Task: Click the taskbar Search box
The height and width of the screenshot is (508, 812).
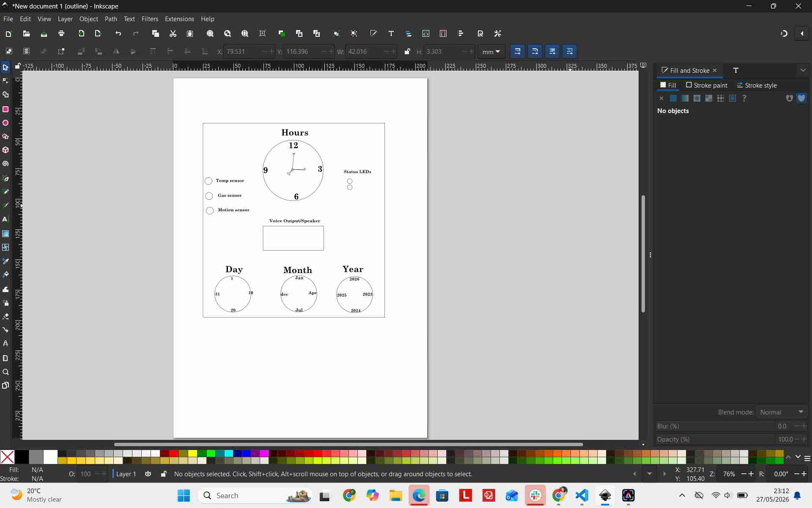Action: 255,495
